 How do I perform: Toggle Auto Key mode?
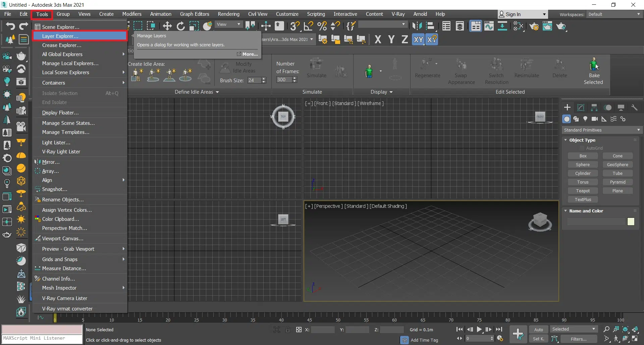[538, 330]
